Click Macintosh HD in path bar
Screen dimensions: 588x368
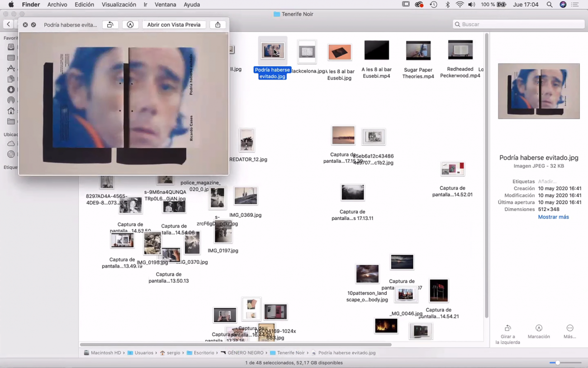point(102,353)
